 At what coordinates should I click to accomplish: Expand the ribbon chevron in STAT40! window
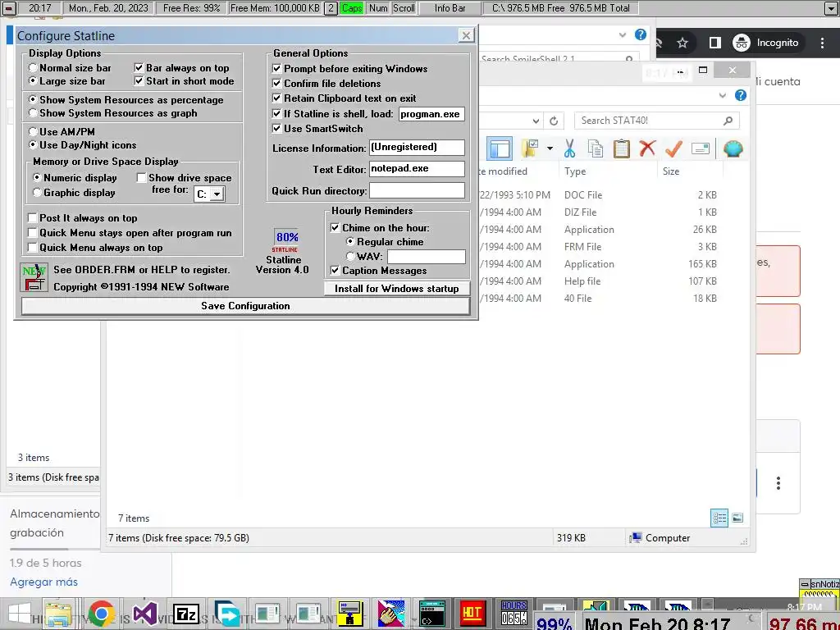(x=722, y=95)
